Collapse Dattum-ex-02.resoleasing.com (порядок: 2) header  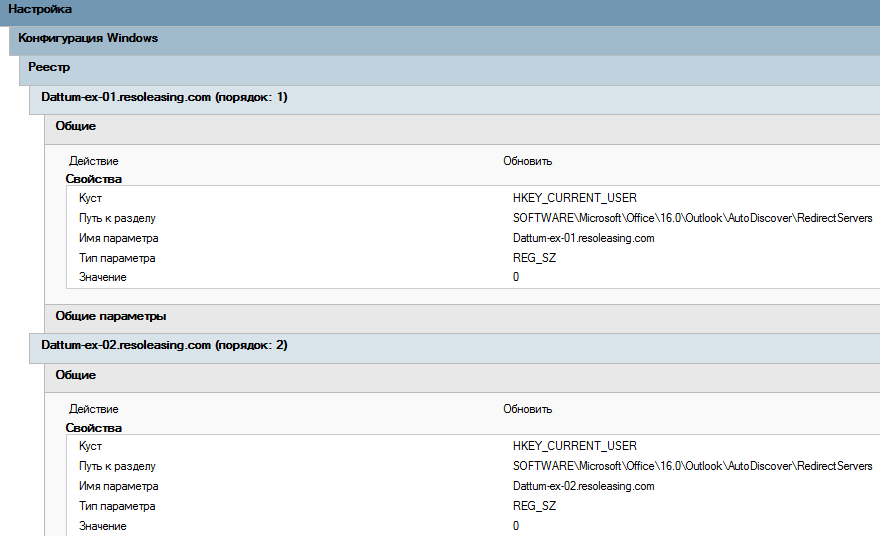pos(455,348)
